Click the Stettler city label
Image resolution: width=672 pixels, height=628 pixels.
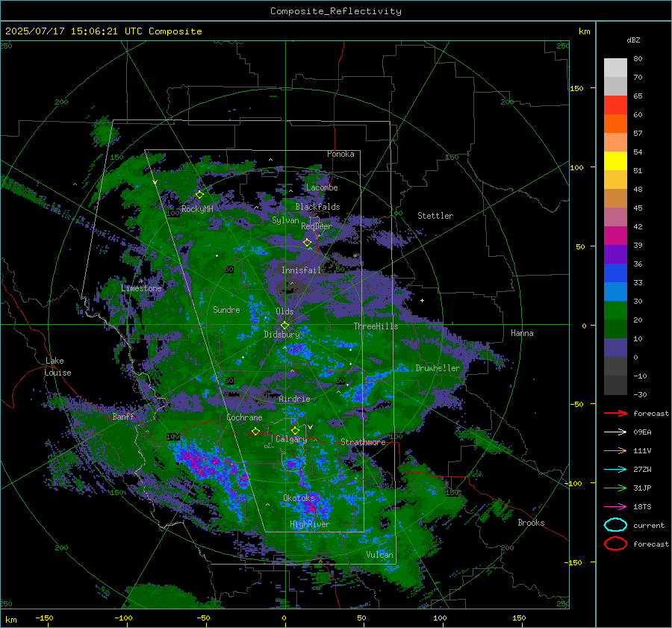pyautogui.click(x=435, y=216)
